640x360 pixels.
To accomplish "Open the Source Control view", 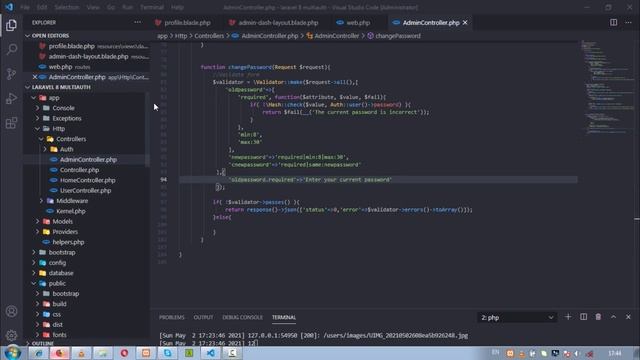I will pyautogui.click(x=11, y=74).
